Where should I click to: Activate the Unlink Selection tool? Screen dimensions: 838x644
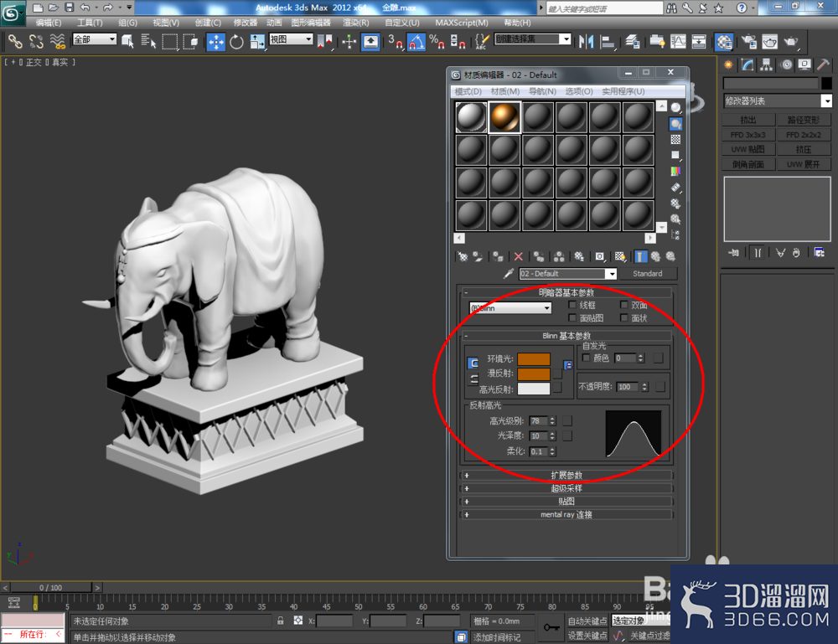36,42
